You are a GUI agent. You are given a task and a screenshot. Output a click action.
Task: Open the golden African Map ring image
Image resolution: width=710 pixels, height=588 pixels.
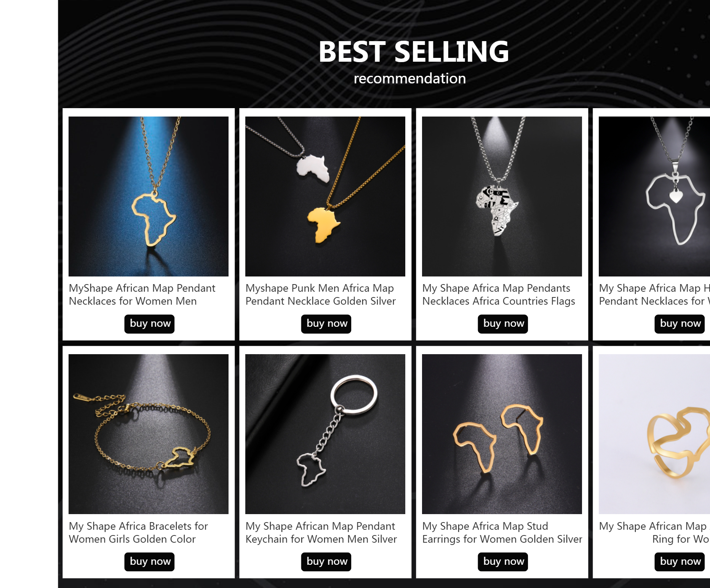[654, 434]
